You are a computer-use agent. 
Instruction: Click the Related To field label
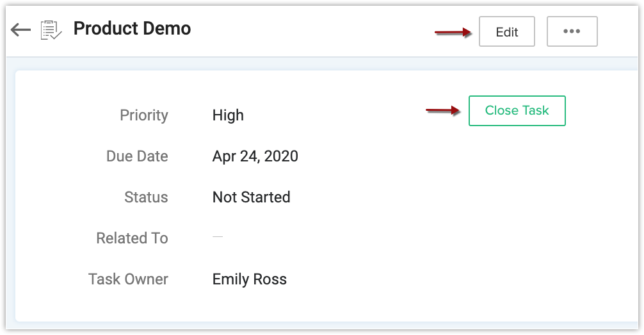[x=133, y=238]
